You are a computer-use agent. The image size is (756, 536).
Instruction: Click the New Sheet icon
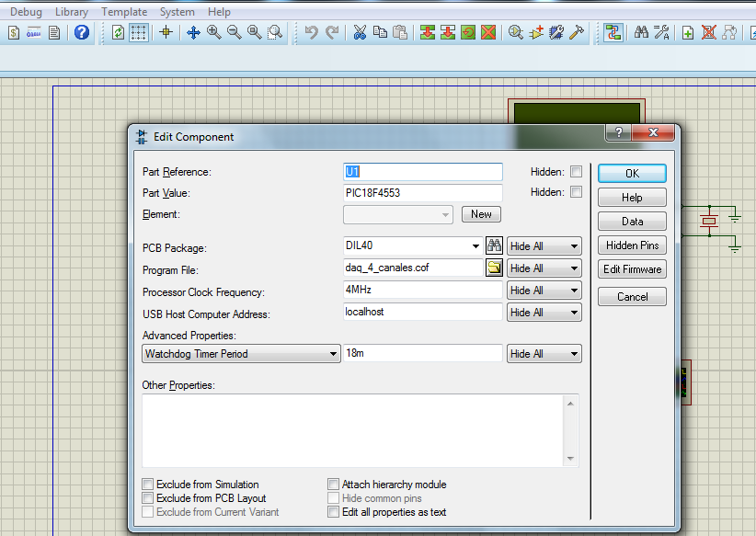coord(689,33)
